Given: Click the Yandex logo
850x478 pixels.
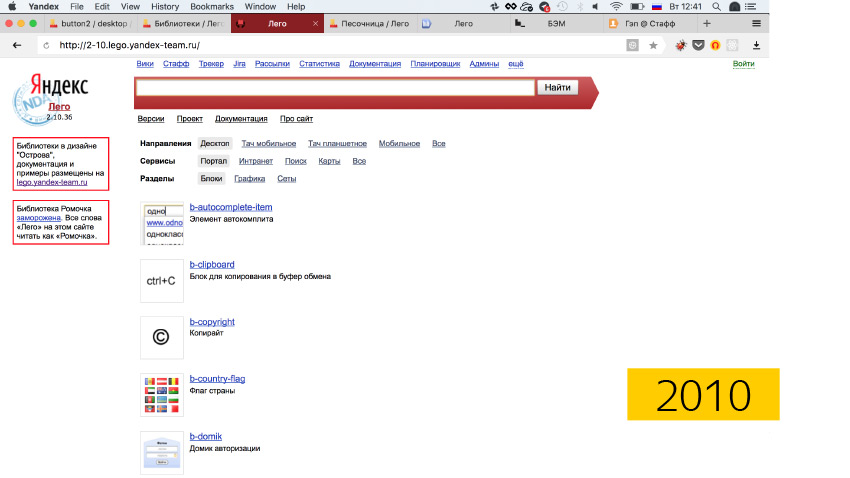Looking at the screenshot, I should point(59,86).
